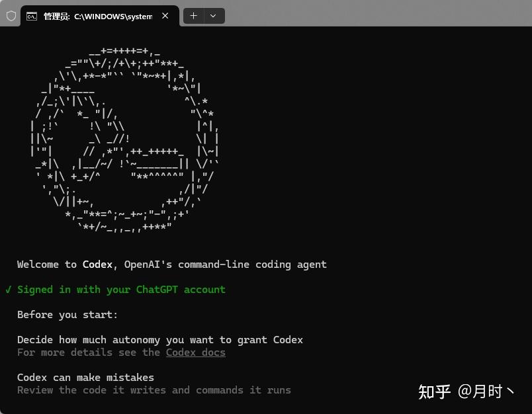Select the C:\WINDOWS\system tab
532x414 pixels.
tap(100, 16)
